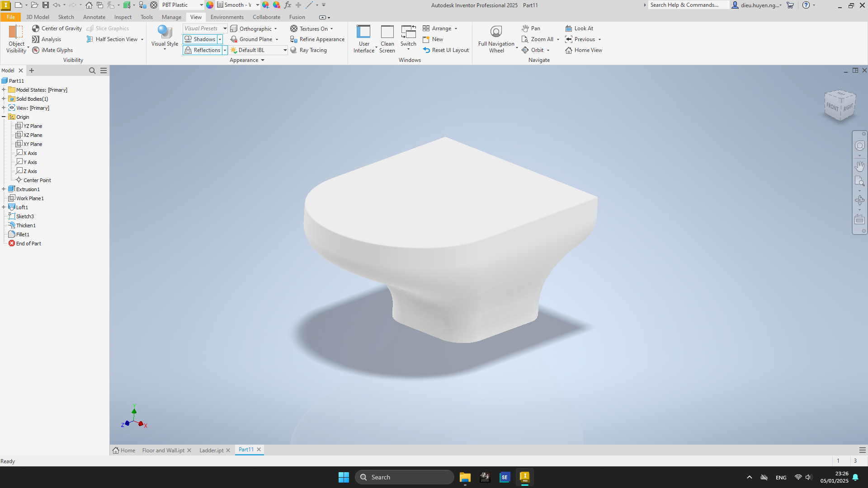868x488 pixels.
Task: Click Center of Gravity icon
Action: 36,28
